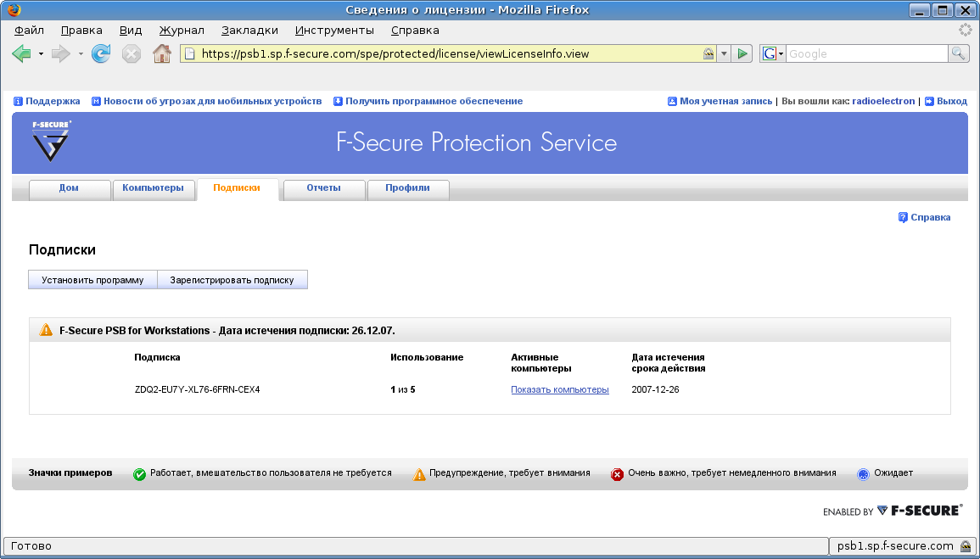The width and height of the screenshot is (980, 559).
Task: Click the blue Ожидает pending legend icon
Action: click(863, 475)
